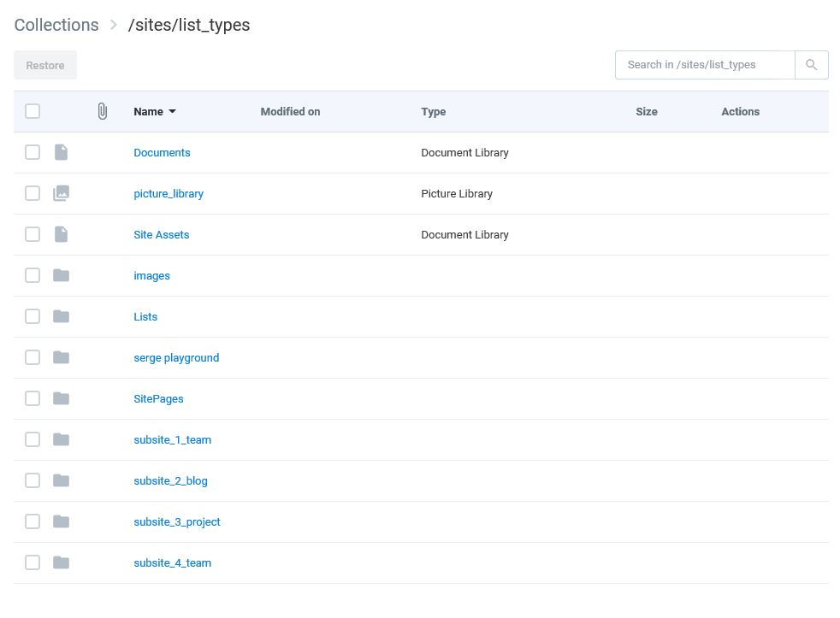Click the folder icon beside subsite_1_team
Image resolution: width=840 pixels, height=618 pixels.
[x=61, y=439]
